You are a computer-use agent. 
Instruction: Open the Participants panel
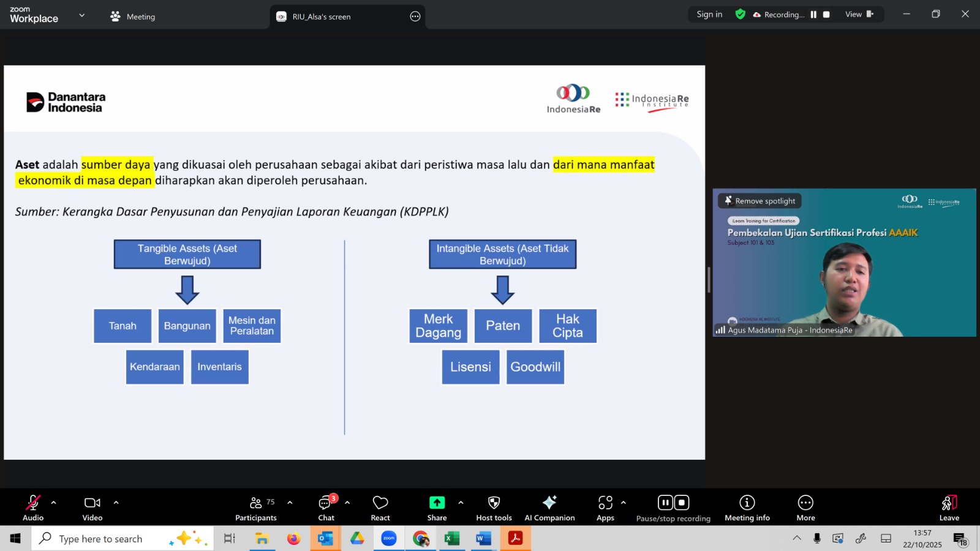(x=255, y=508)
